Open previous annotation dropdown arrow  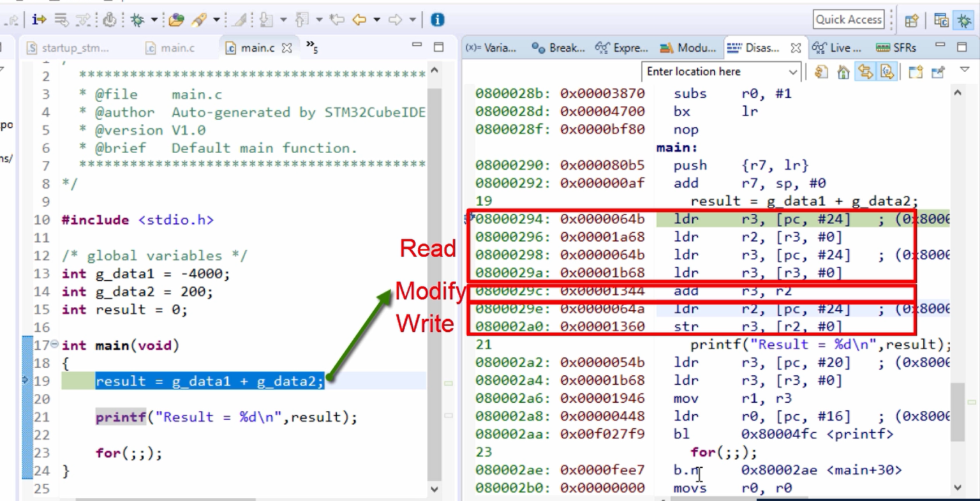tap(319, 20)
